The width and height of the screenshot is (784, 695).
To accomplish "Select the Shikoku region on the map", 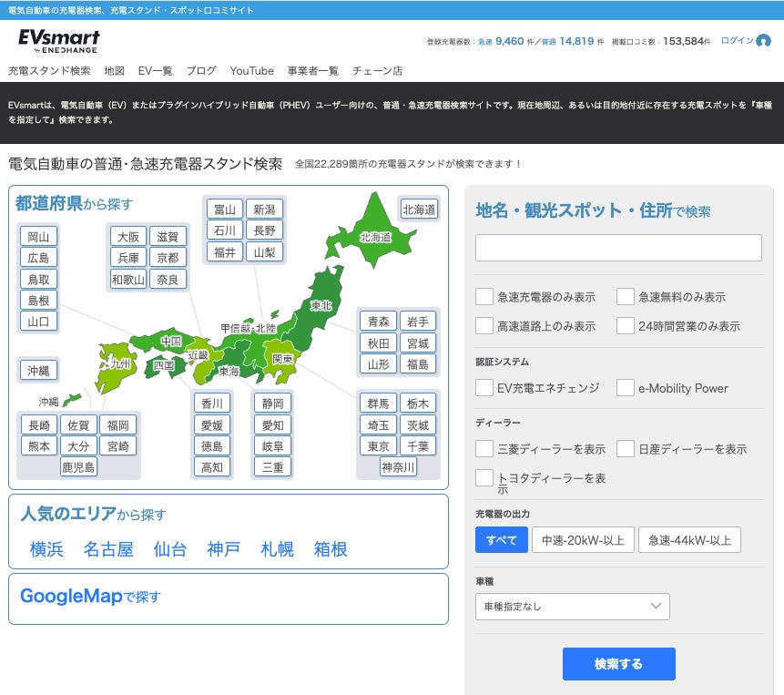I will click(165, 366).
